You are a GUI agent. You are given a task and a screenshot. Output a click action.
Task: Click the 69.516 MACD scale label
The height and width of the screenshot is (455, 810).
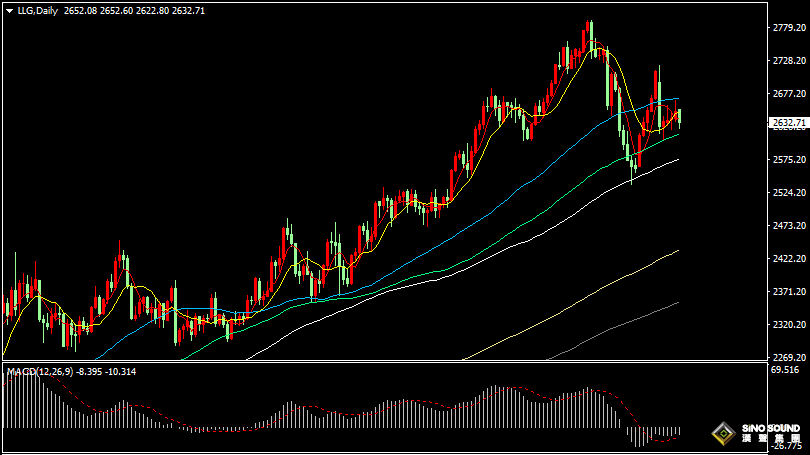point(785,370)
